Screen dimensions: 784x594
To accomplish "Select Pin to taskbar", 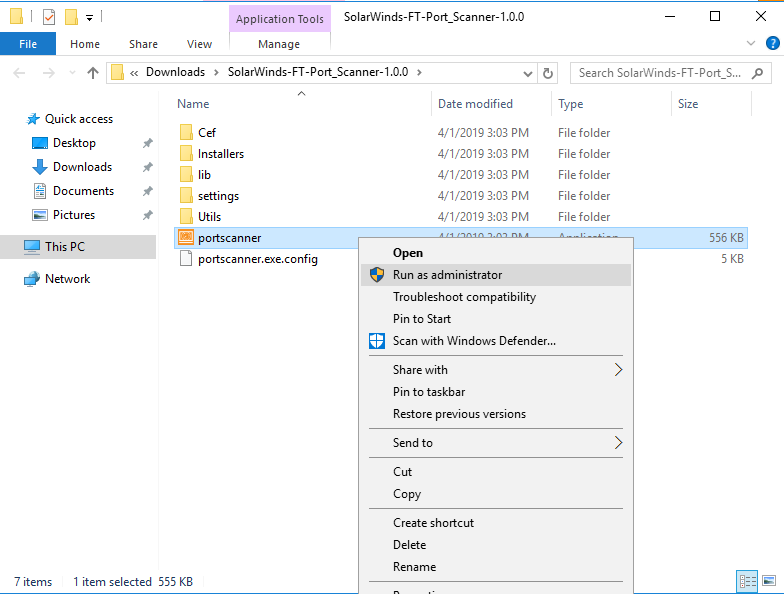I will click(x=496, y=392).
